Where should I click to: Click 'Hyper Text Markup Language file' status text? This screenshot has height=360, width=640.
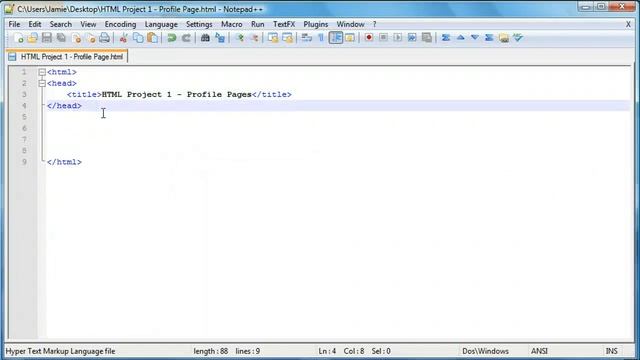point(60,351)
